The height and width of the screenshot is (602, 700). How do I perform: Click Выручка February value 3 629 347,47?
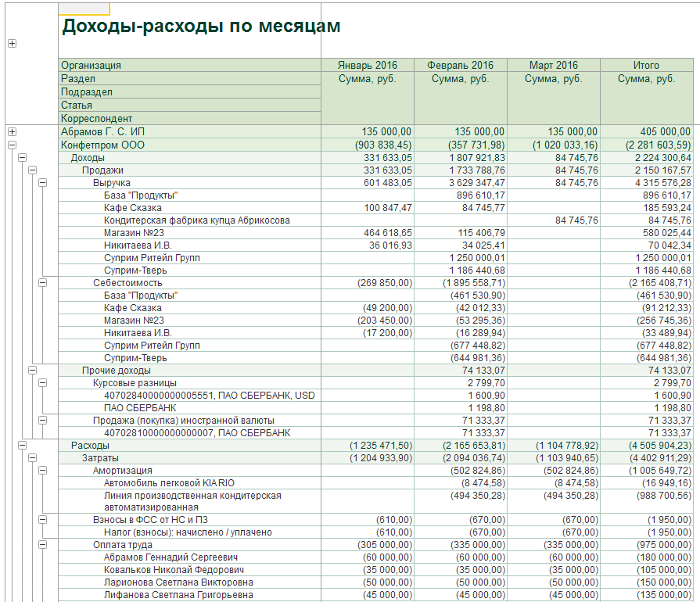click(x=477, y=182)
